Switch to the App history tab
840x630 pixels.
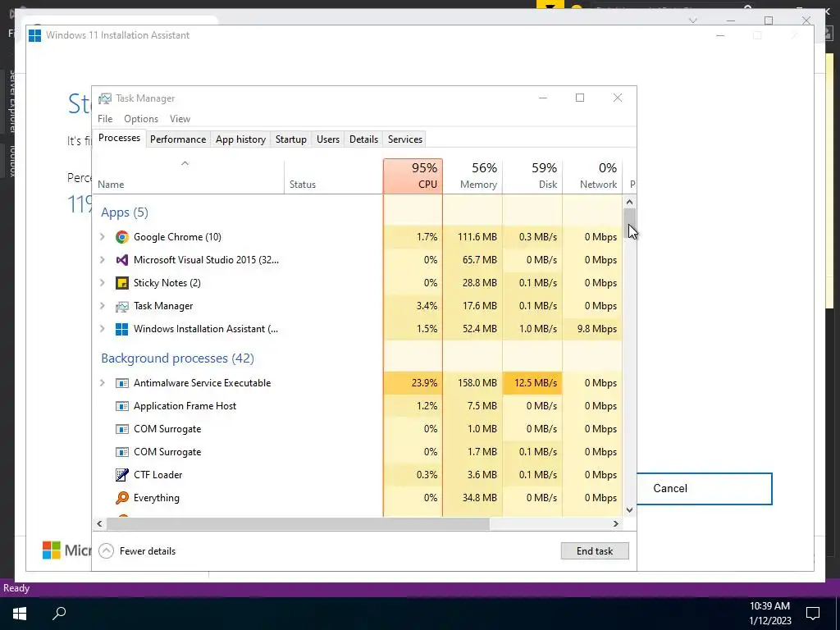[x=240, y=139]
